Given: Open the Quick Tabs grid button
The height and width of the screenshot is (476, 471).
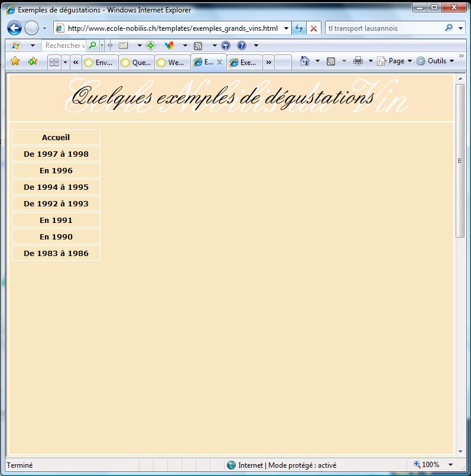Looking at the screenshot, I should coord(54,62).
